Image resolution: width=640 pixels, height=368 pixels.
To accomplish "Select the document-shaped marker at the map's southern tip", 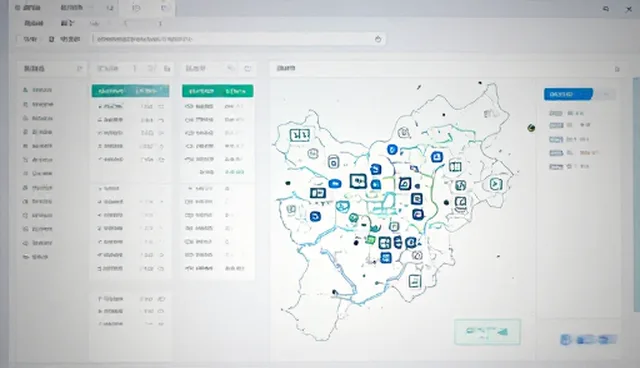I will coord(415,281).
